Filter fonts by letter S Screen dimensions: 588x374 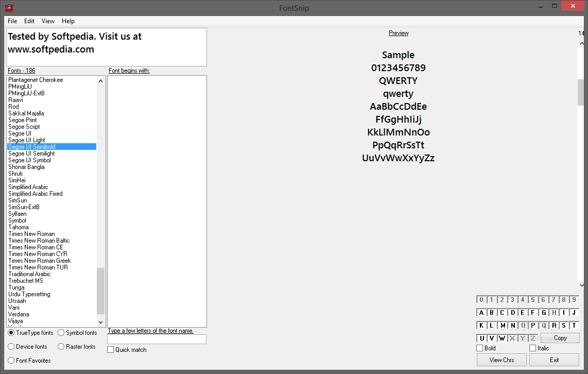point(564,325)
